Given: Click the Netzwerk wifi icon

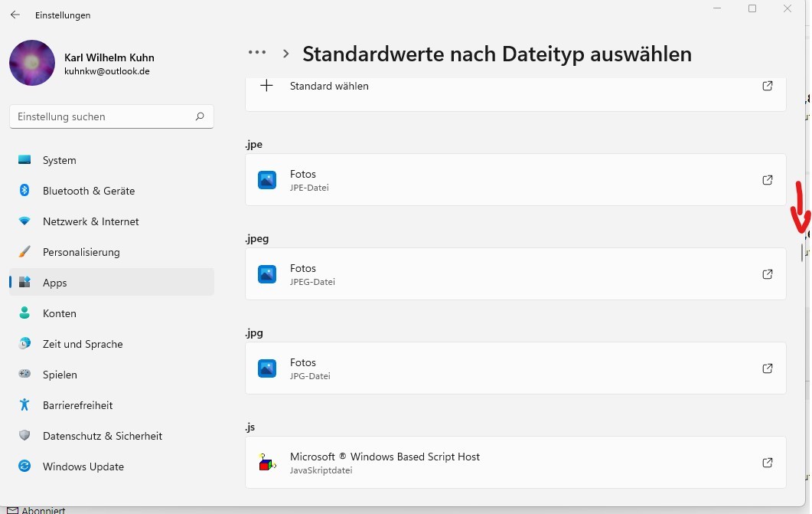Looking at the screenshot, I should tap(24, 221).
